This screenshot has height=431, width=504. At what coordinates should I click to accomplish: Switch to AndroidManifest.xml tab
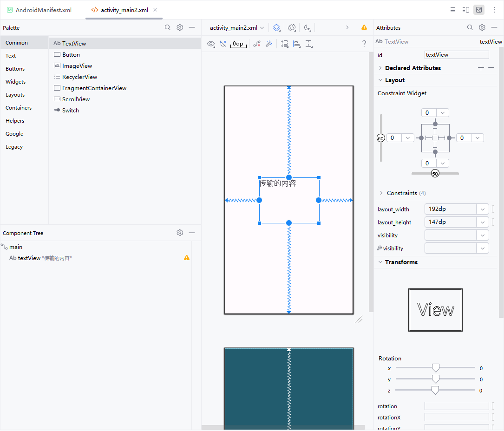[x=39, y=10]
